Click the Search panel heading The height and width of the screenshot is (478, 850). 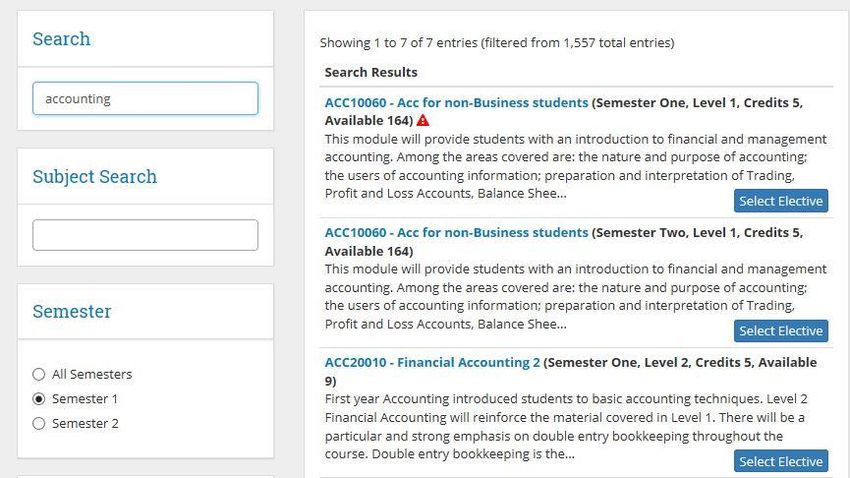point(61,39)
